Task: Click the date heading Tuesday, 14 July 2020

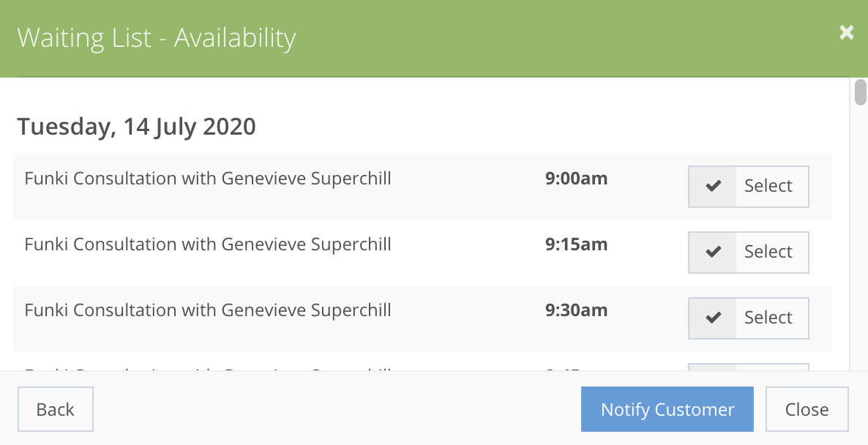Action: tap(137, 127)
